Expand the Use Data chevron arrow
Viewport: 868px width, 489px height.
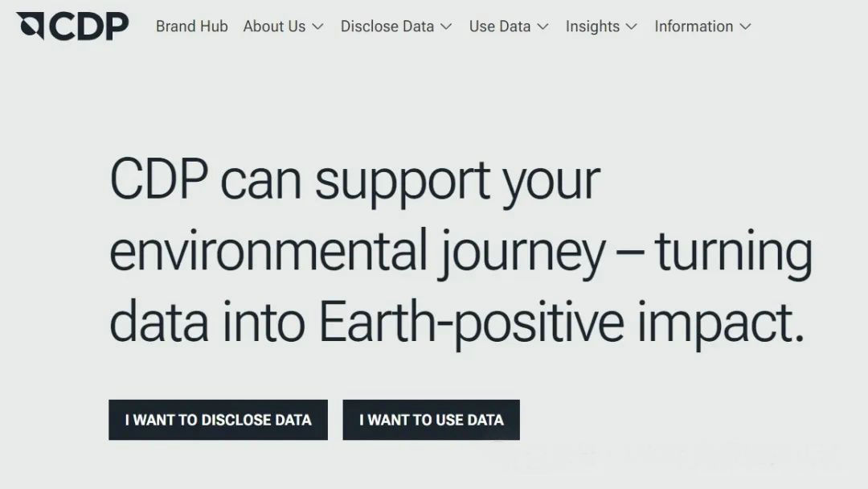(x=542, y=27)
